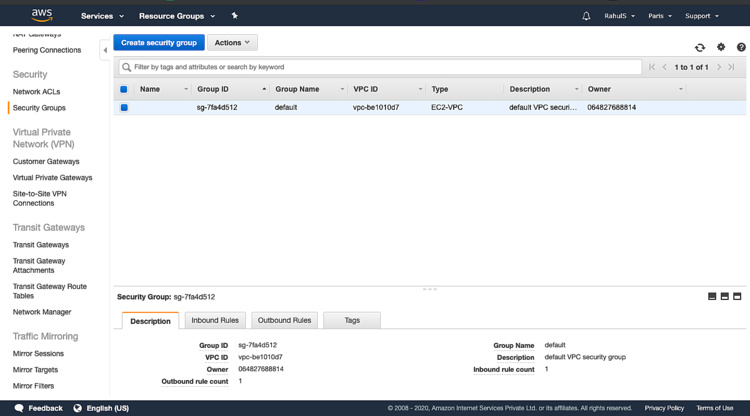Click the AWS logo home icon
750x416 pixels.
point(41,15)
